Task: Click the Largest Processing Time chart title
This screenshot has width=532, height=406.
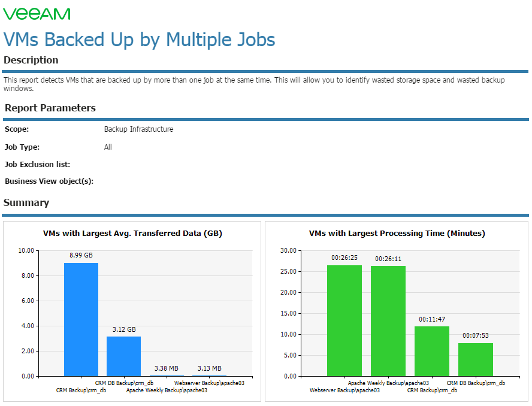Action: click(397, 234)
